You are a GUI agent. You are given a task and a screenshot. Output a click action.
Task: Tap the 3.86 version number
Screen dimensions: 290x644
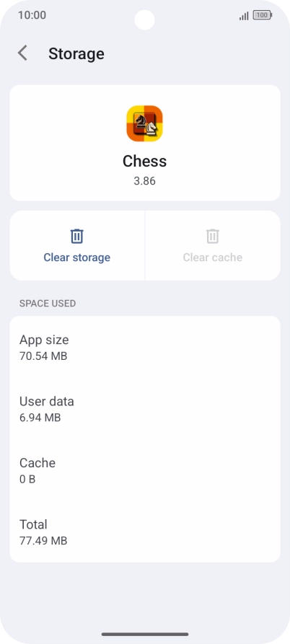pyautogui.click(x=144, y=181)
